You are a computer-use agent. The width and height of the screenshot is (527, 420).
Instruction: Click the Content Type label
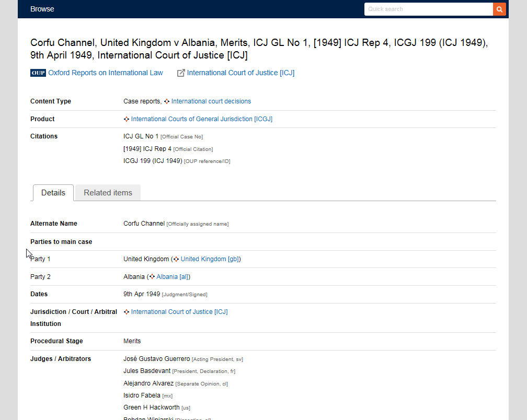tap(51, 101)
